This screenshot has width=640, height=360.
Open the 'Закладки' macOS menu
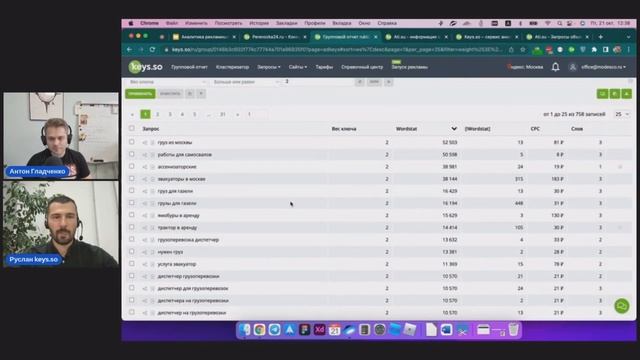click(x=286, y=23)
